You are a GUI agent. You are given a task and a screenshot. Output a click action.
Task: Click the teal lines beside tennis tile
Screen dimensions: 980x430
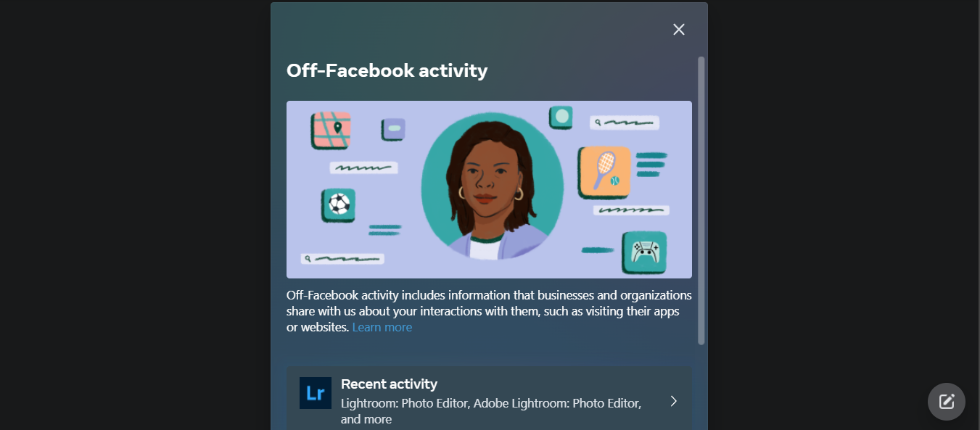(x=651, y=164)
